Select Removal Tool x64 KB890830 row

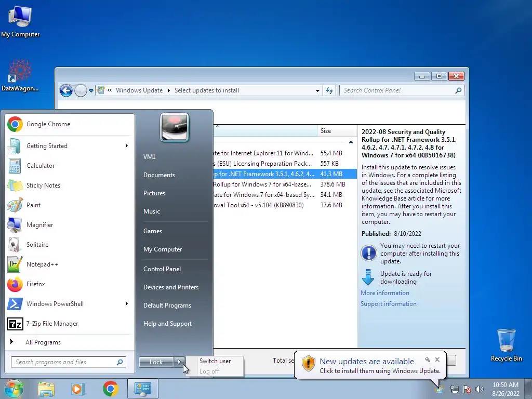click(285, 205)
